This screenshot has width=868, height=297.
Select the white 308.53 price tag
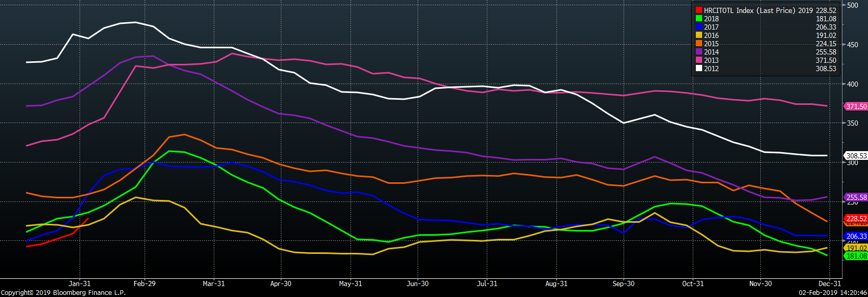(856, 156)
